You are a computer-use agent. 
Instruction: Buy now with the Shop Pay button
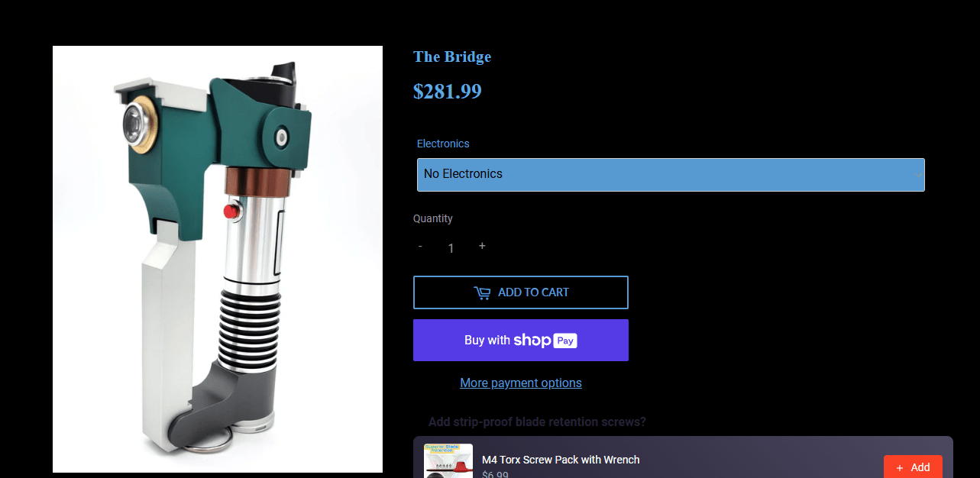pyautogui.click(x=521, y=340)
